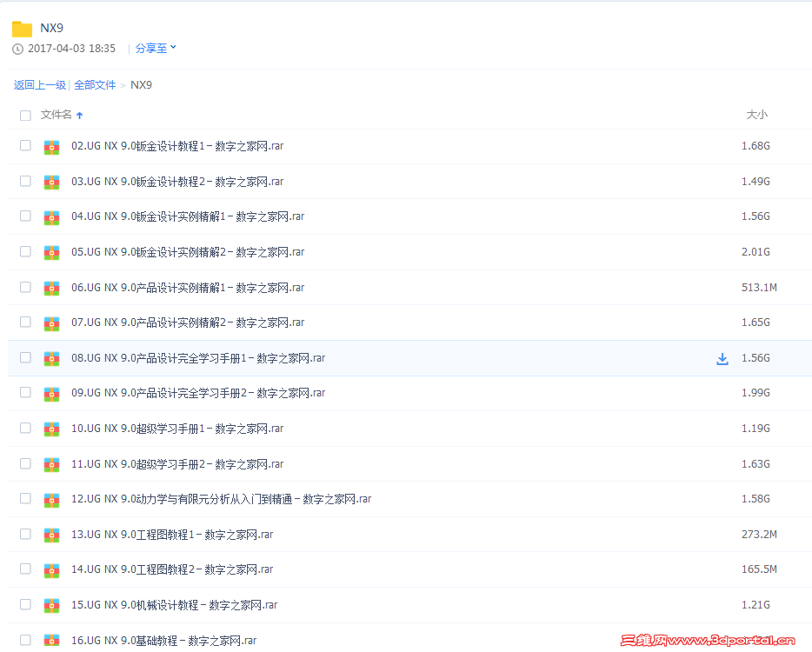Click the rar icon of 03.UG NX 9.0钣金设计教程2

(x=51, y=183)
